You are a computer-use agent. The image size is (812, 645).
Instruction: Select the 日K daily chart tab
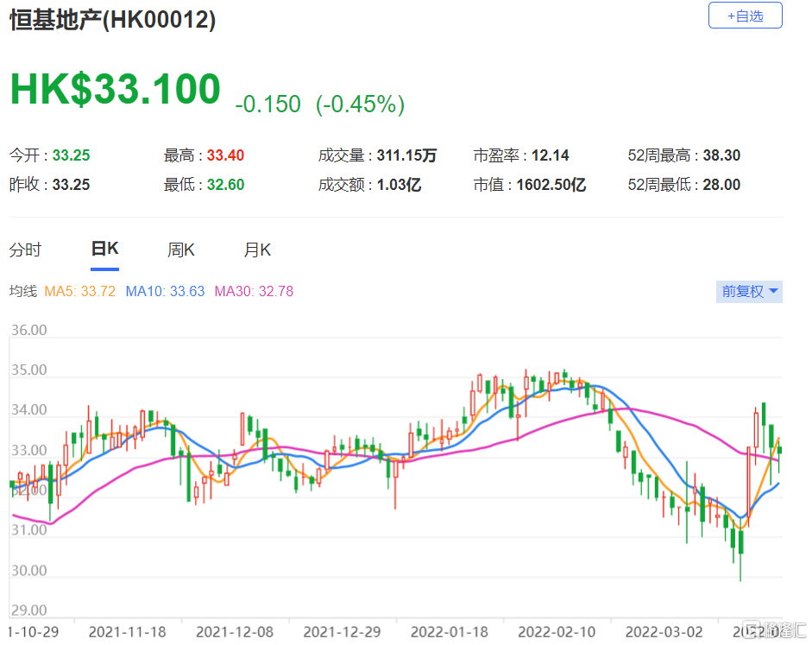(x=104, y=250)
